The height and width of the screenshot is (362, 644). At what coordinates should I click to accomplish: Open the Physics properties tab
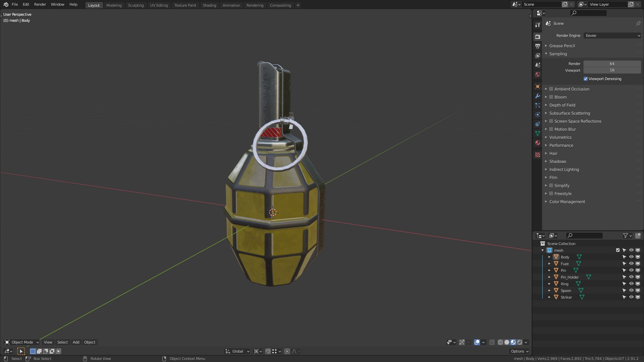tap(538, 115)
